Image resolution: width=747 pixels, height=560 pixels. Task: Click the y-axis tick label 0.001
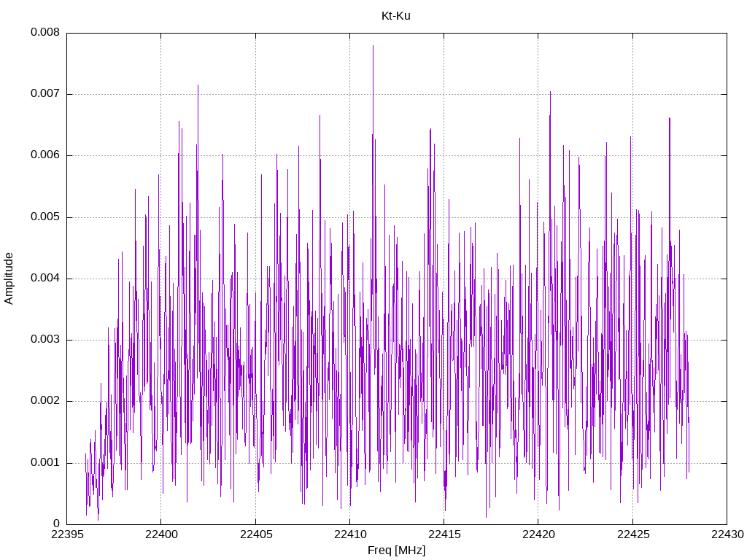(x=45, y=462)
